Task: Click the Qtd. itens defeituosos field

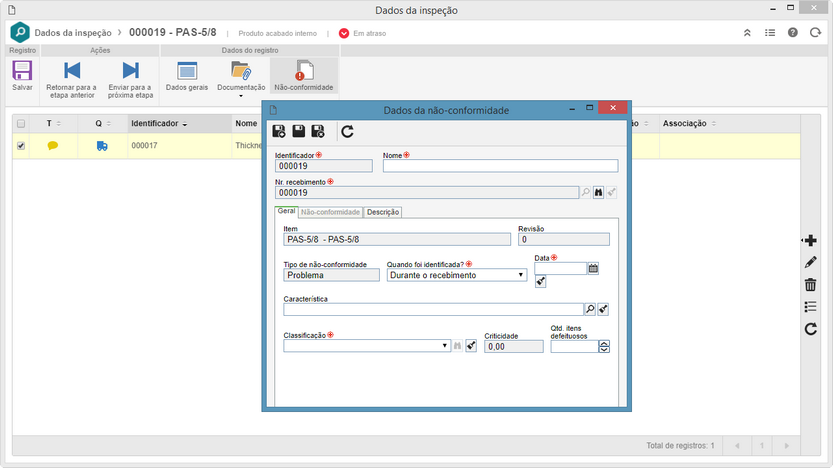Action: [x=574, y=346]
